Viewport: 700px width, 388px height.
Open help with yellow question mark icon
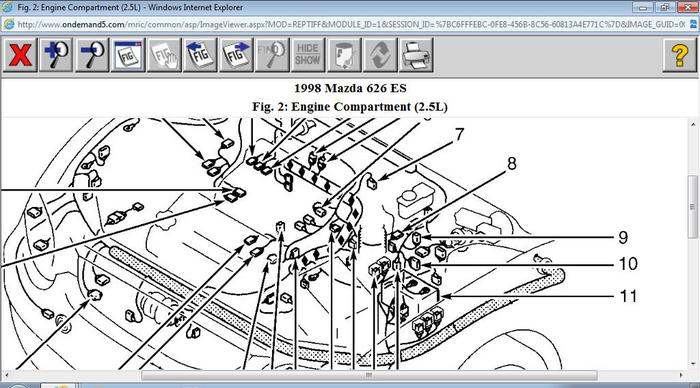pos(679,55)
